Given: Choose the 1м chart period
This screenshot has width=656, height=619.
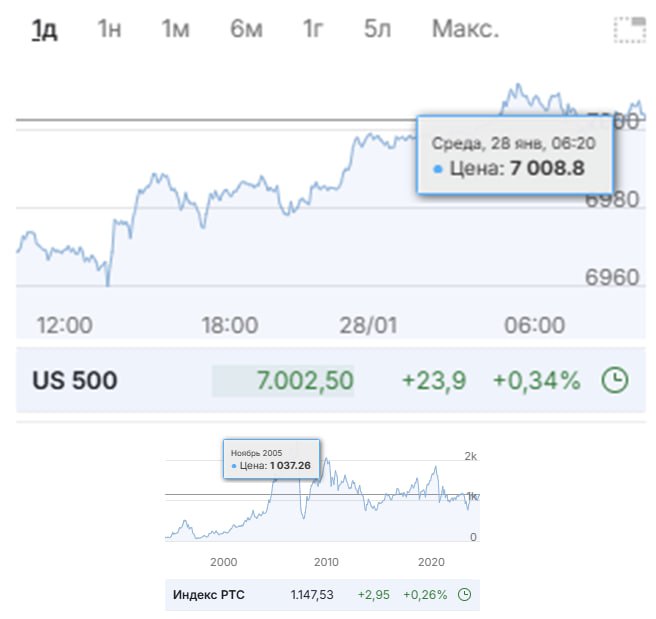Looking at the screenshot, I should click(175, 29).
